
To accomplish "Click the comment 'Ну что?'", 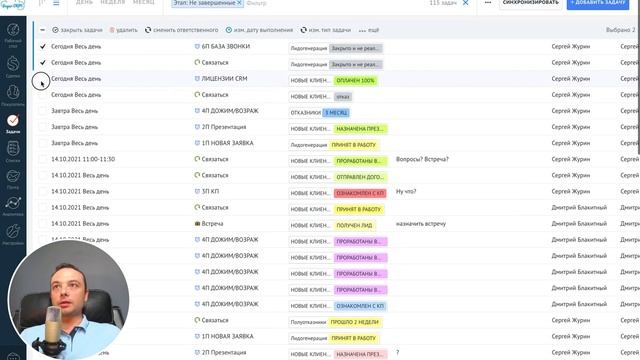I will 406,191.
